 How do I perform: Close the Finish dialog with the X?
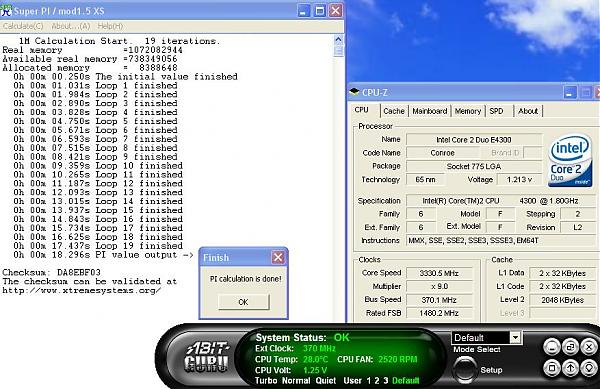click(278, 257)
